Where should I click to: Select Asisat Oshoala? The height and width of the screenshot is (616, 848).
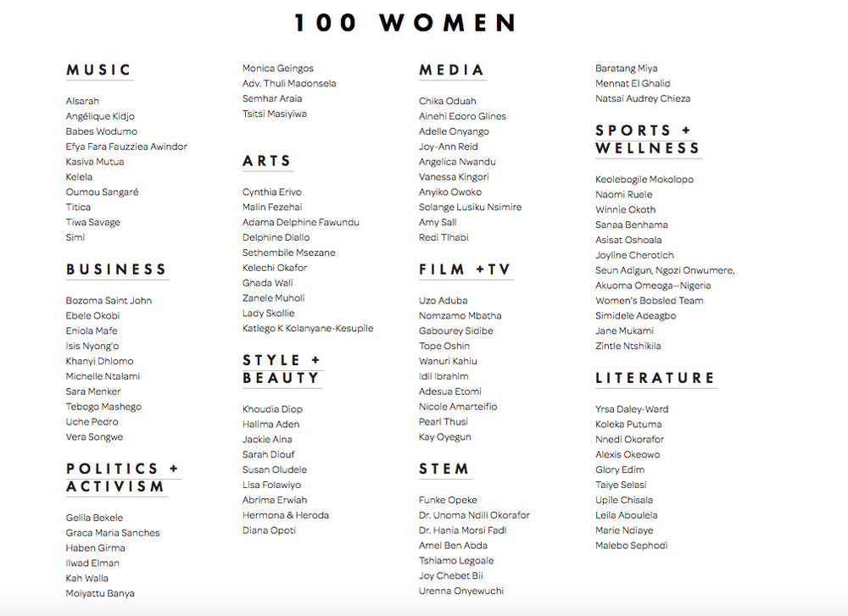point(628,240)
